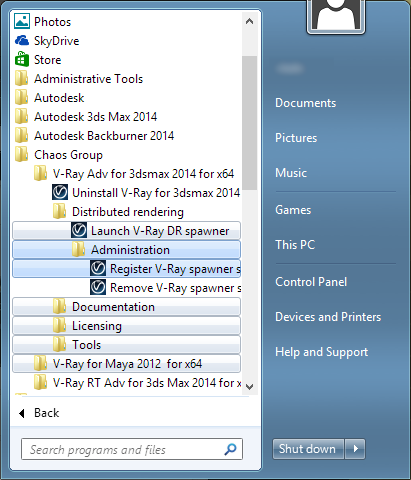Open the Photos app icon
This screenshot has width=411, height=480.
coord(22,21)
